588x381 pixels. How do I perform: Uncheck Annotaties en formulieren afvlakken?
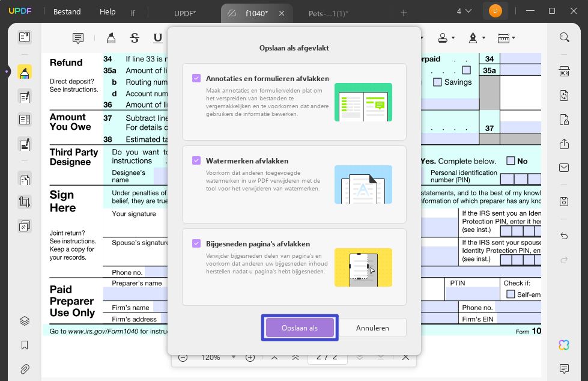(196, 78)
